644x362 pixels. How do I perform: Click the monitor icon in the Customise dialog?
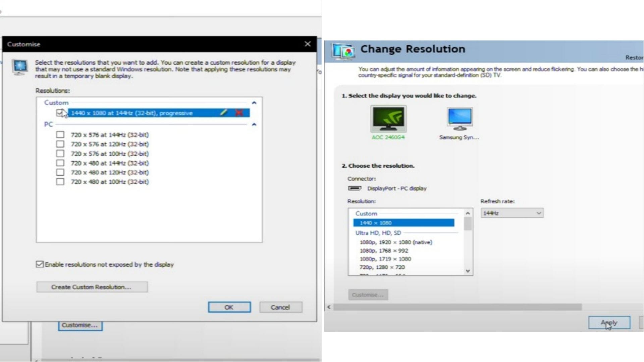[19, 66]
